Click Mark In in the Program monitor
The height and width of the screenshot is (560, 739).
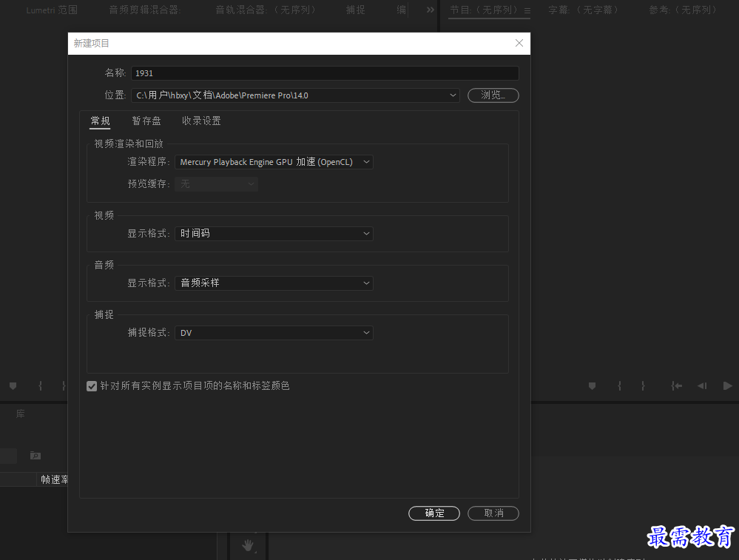click(x=619, y=386)
